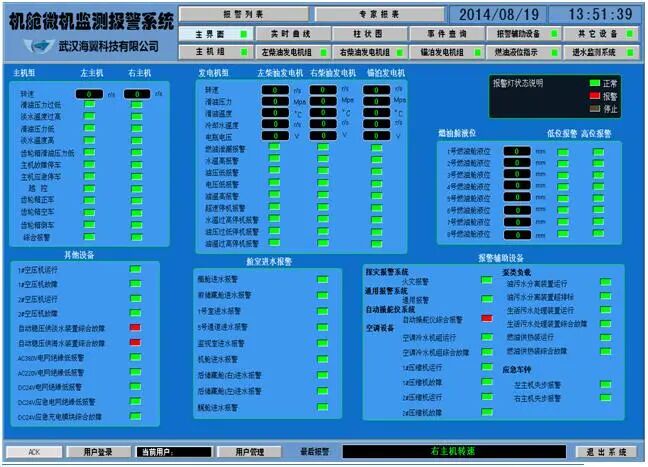Click the 最后报警 display showing 右主机转速
Screen dimensions: 648x467
pyautogui.click(x=454, y=451)
